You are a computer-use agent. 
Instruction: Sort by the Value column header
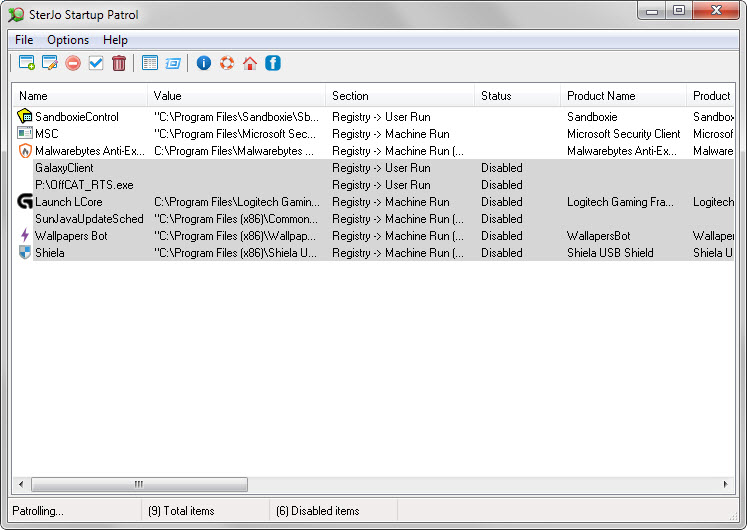pos(237,96)
